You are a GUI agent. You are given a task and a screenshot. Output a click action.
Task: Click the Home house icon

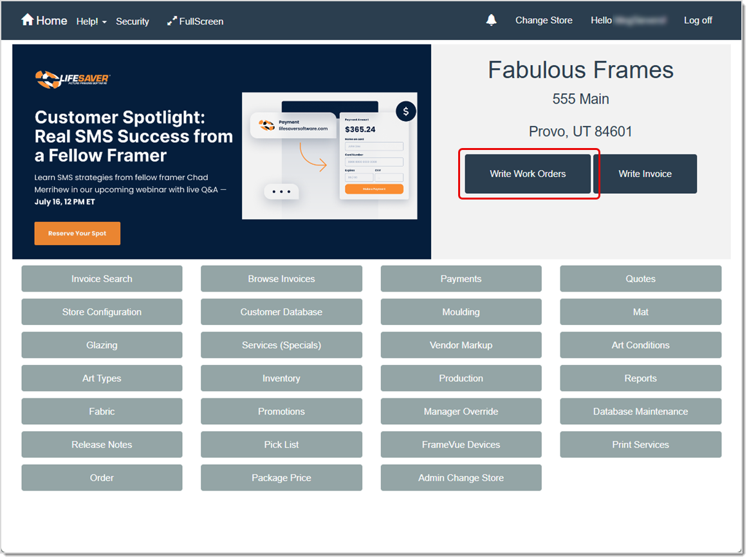coord(27,20)
